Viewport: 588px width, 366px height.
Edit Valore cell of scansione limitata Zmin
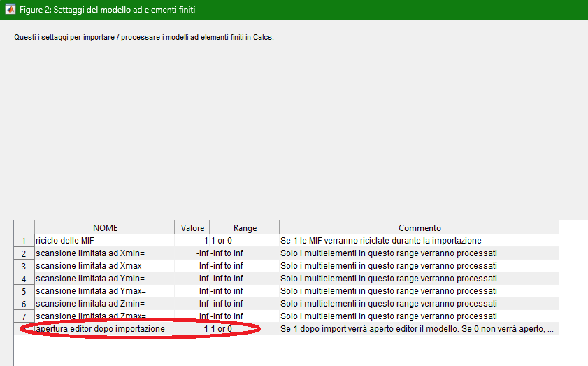point(192,304)
